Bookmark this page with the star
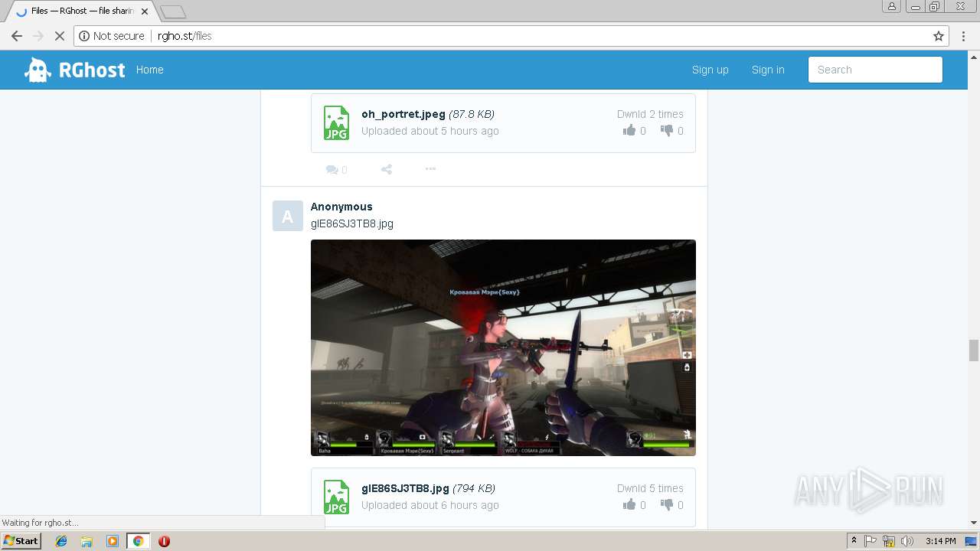980x551 pixels. 939,36
